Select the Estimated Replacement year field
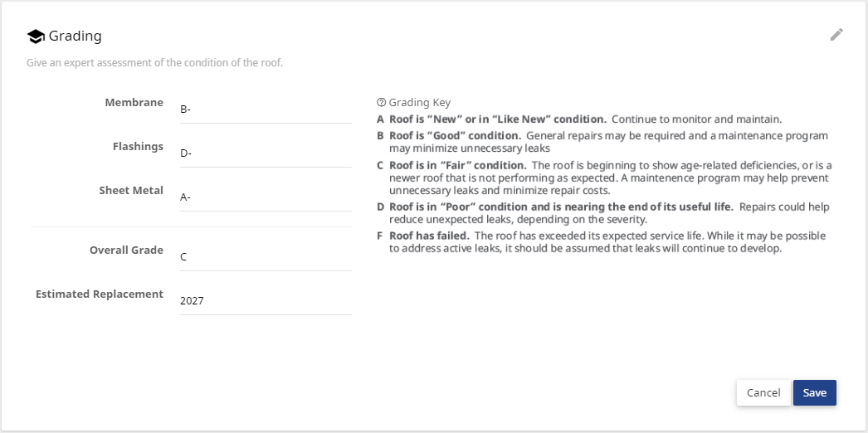This screenshot has height=433, width=868. [266, 301]
